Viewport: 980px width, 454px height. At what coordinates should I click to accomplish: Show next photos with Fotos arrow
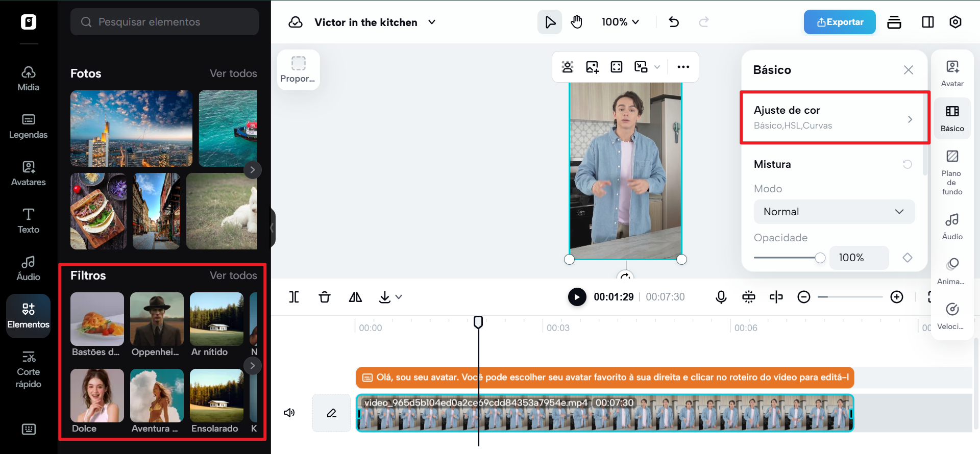pos(253,170)
